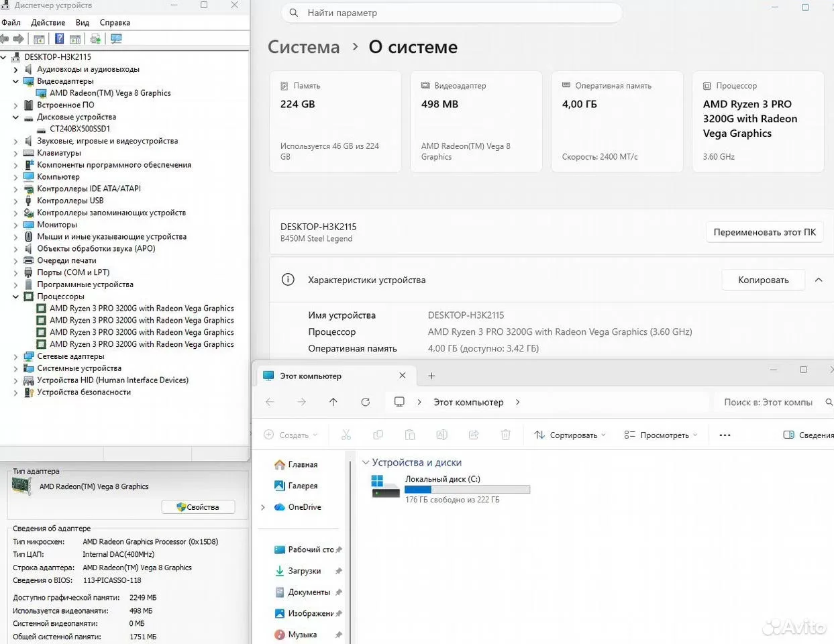Select the Этот компьютер tab in Explorer
The image size is (834, 644).
pyautogui.click(x=335, y=376)
